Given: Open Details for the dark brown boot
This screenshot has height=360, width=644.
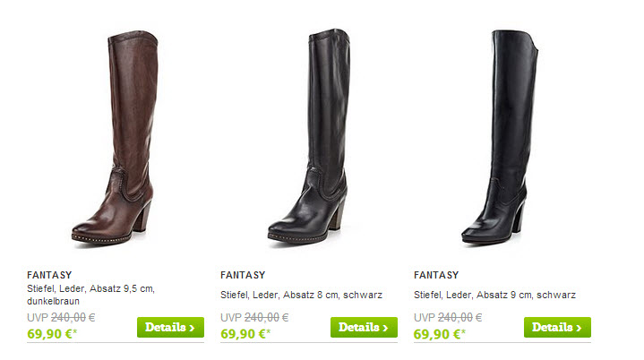Looking at the screenshot, I should pyautogui.click(x=170, y=327).
